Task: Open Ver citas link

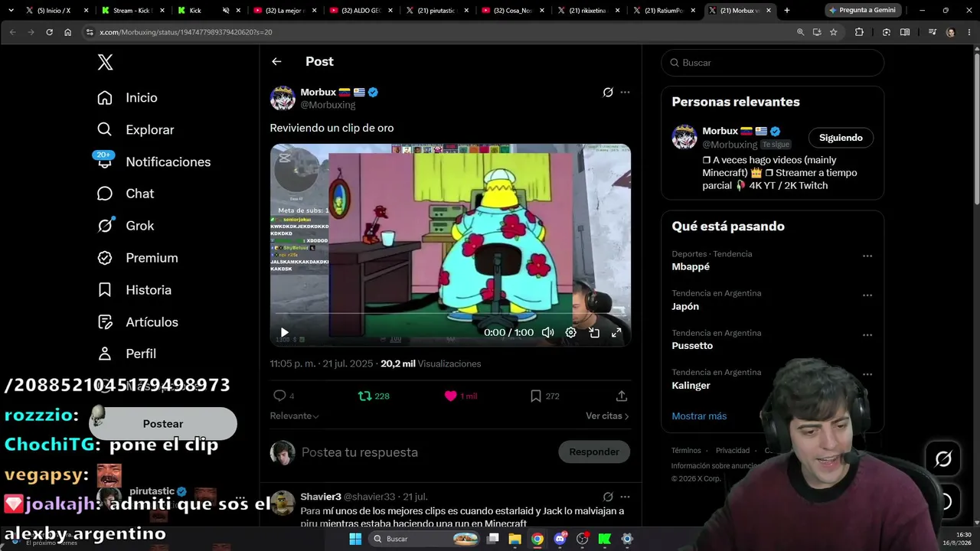Action: tap(607, 416)
